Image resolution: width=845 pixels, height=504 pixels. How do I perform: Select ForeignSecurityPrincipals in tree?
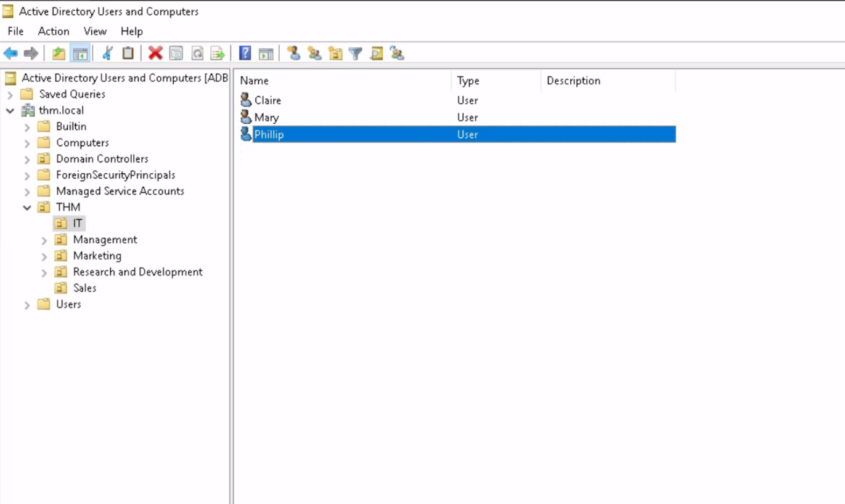pos(116,175)
